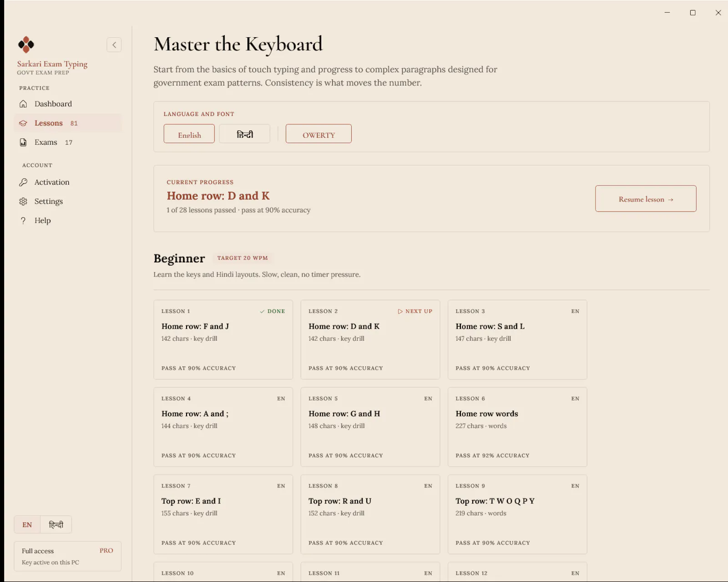Open the Dashboard page
The height and width of the screenshot is (582, 728).
(68, 104)
